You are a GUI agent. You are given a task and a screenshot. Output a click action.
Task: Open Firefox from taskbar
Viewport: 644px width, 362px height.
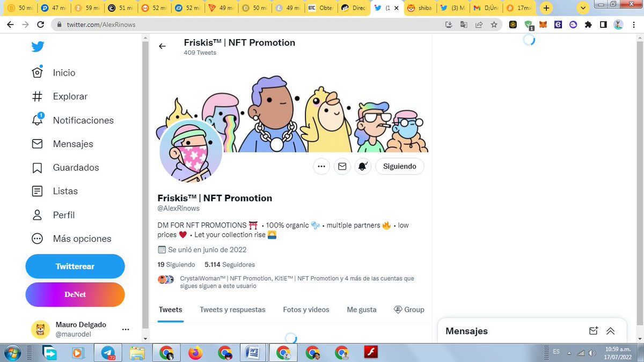(196, 353)
